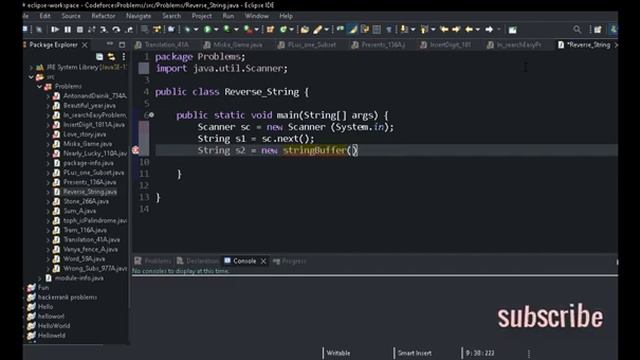Click the Pin Editor icon

click(x=512, y=29)
